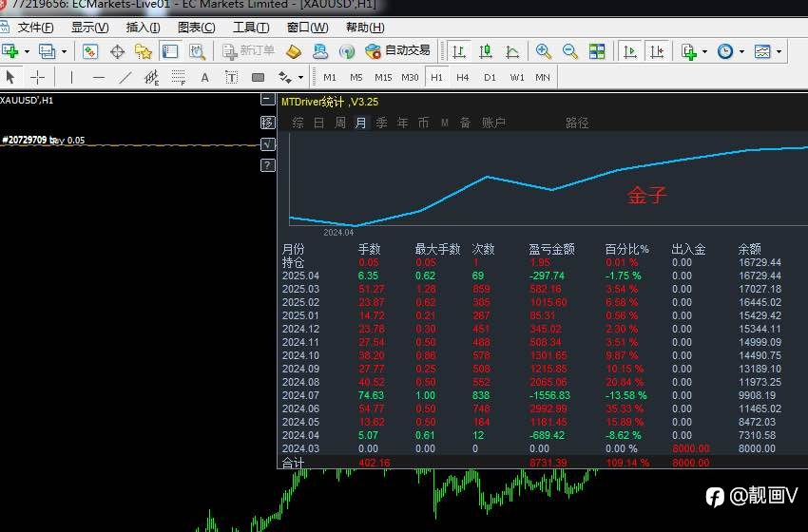Expand the periods clock dropdown arrow
This screenshot has width=808, height=532.
point(741,51)
